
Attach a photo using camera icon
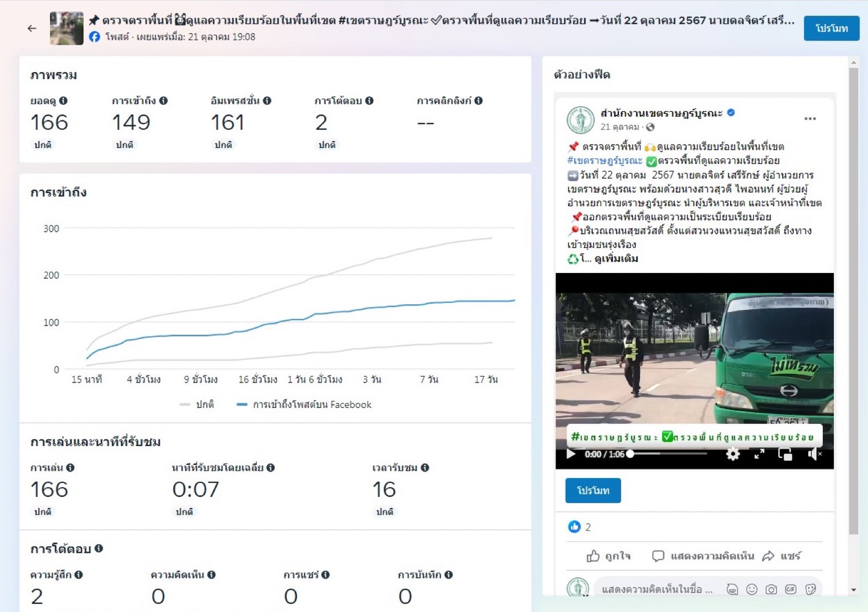[x=771, y=589]
